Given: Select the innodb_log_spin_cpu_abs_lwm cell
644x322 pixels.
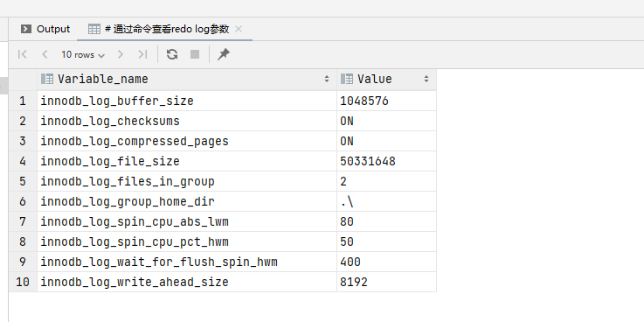Looking at the screenshot, I should point(187,221).
